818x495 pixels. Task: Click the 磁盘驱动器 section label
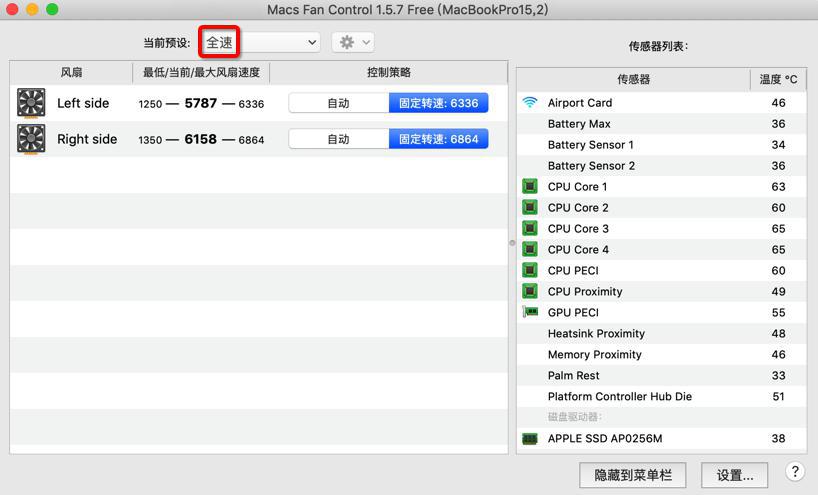[x=575, y=417]
